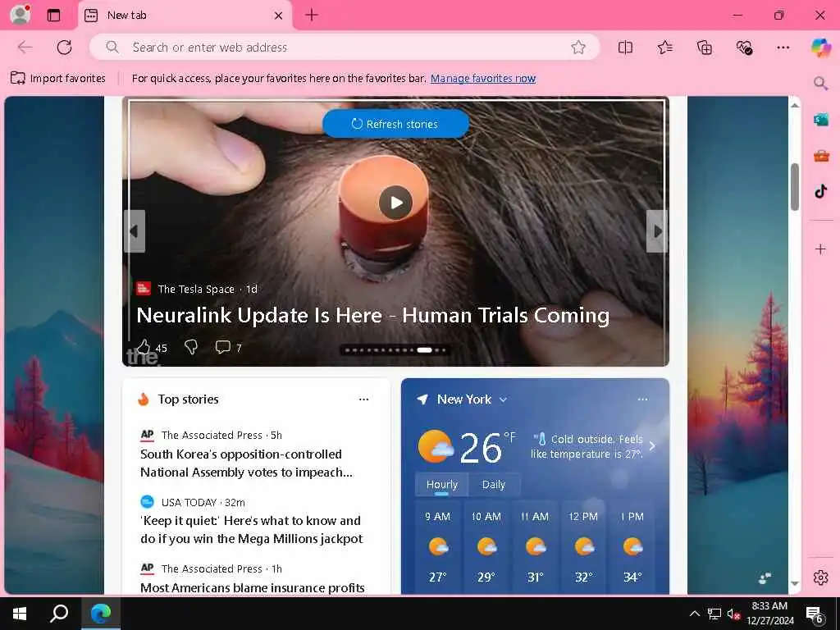Open sidebar Tools briefcase icon
This screenshot has width=840, height=630.
[820, 156]
